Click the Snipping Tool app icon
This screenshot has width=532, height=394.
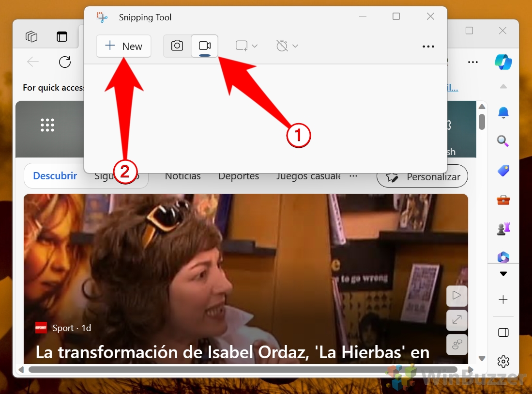102,17
